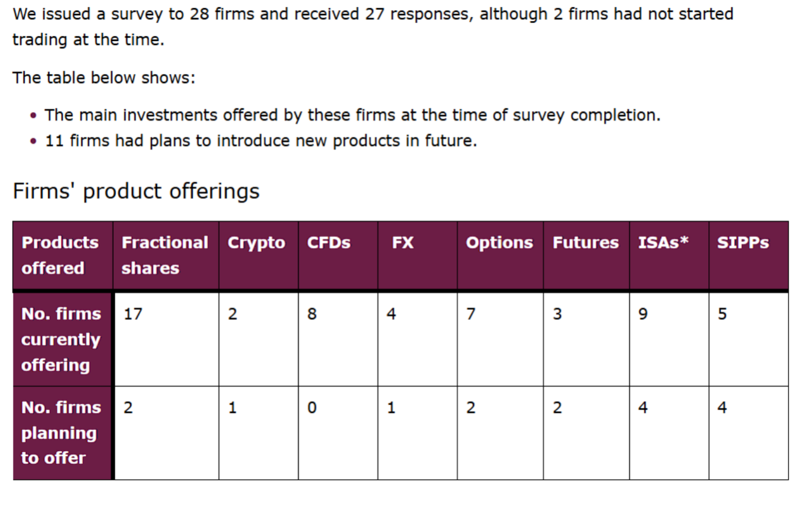
Task: Click the "The table below shows:" text
Action: 104,77
